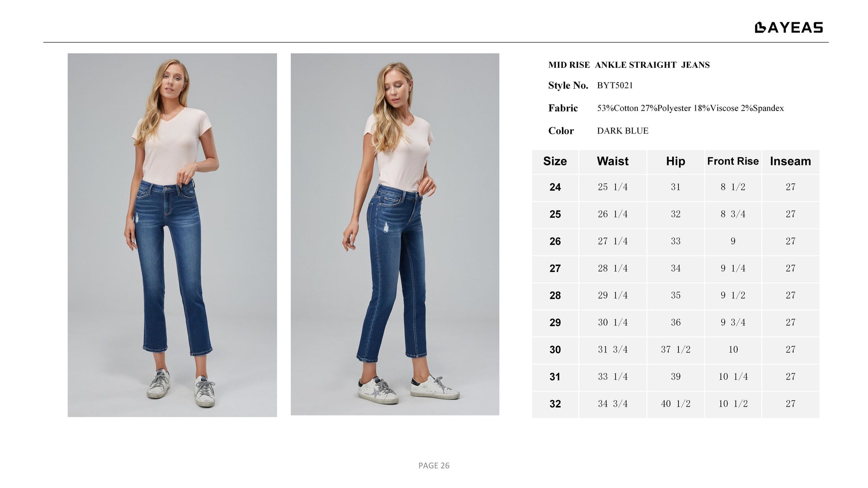Click the Inseam column header
This screenshot has height=488, width=868.
point(790,161)
